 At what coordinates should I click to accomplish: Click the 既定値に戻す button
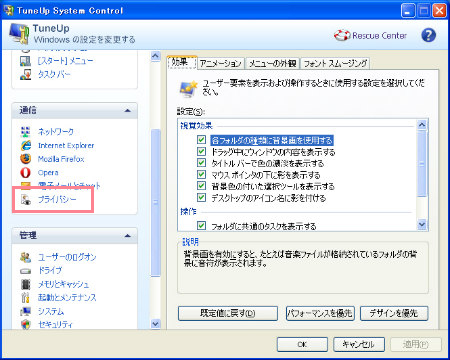(x=228, y=313)
